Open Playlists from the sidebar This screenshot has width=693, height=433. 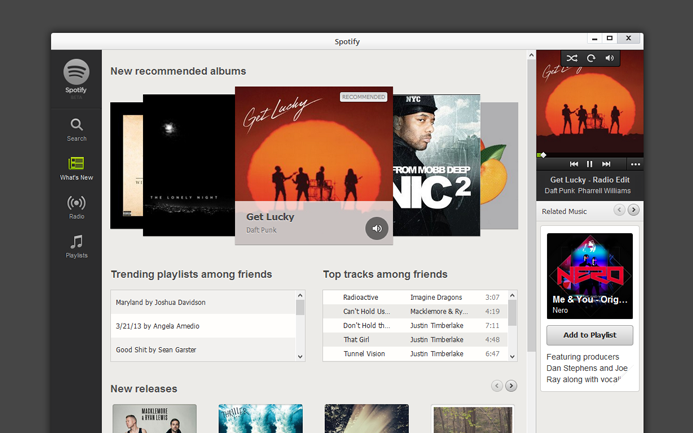[x=76, y=246]
